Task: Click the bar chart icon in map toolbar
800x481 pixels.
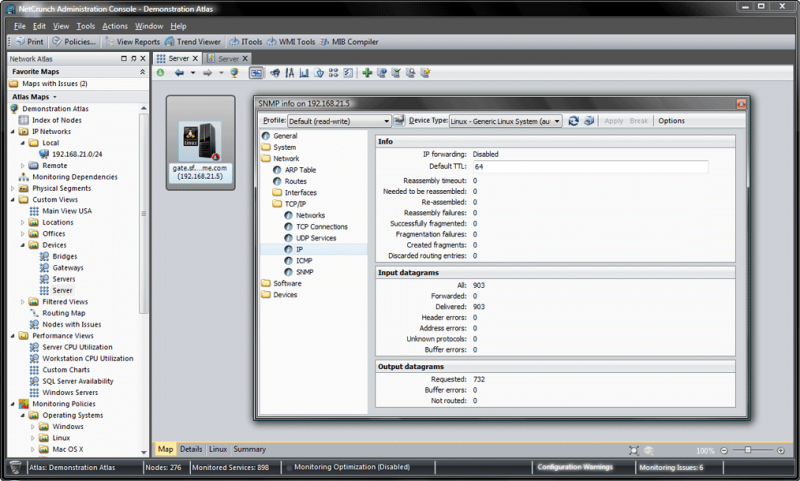Action: point(305,73)
